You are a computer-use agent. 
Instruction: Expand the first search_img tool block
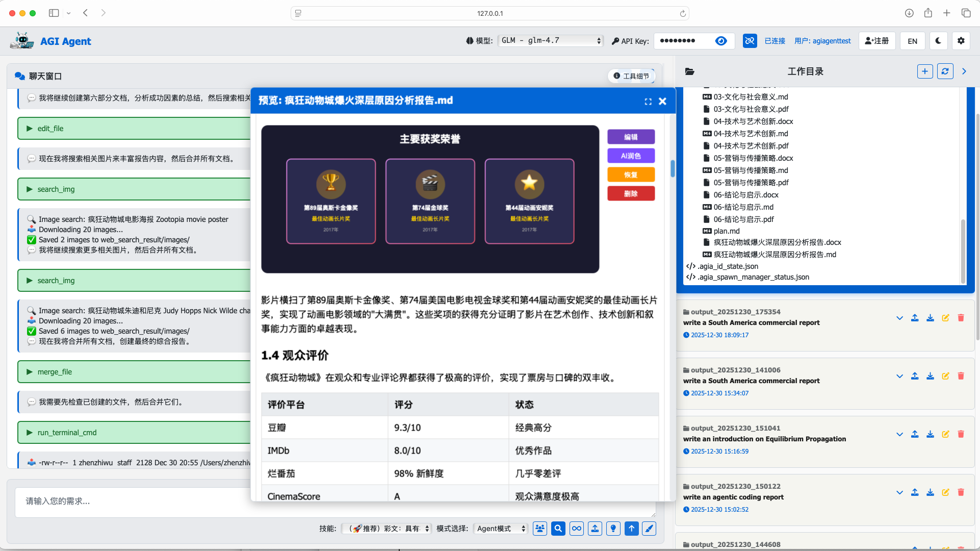pos(135,189)
